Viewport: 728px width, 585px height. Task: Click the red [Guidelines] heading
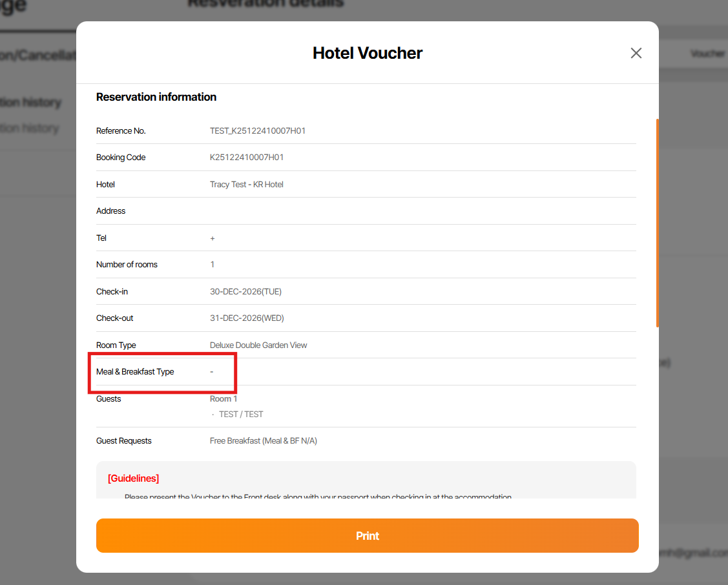pyautogui.click(x=134, y=478)
